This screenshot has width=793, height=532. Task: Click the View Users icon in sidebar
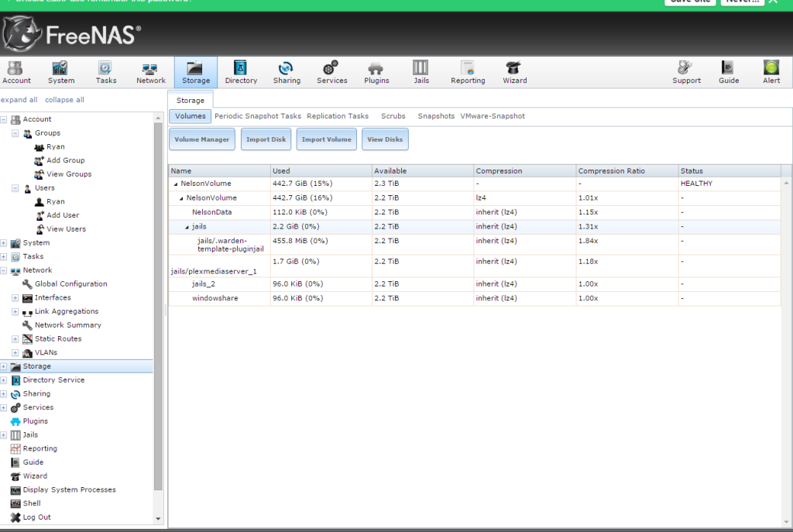click(x=39, y=229)
